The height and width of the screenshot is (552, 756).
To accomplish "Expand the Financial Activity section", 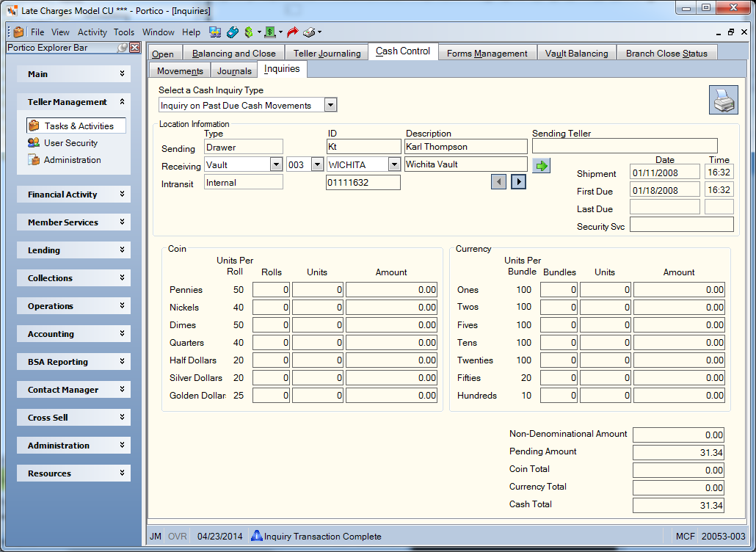I will click(x=74, y=195).
